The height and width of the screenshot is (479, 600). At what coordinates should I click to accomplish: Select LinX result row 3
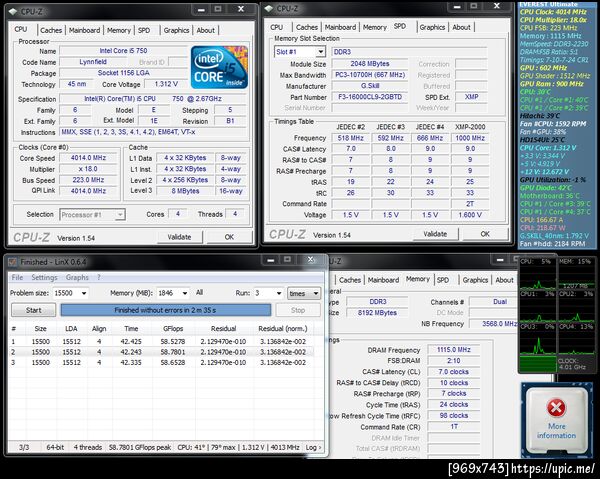[x=161, y=362]
